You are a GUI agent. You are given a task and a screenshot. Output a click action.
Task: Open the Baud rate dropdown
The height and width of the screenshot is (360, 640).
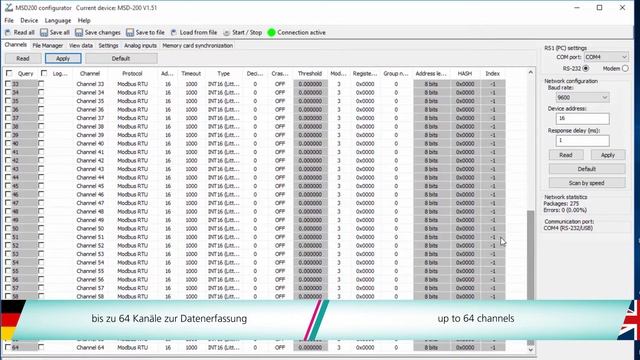click(582, 98)
